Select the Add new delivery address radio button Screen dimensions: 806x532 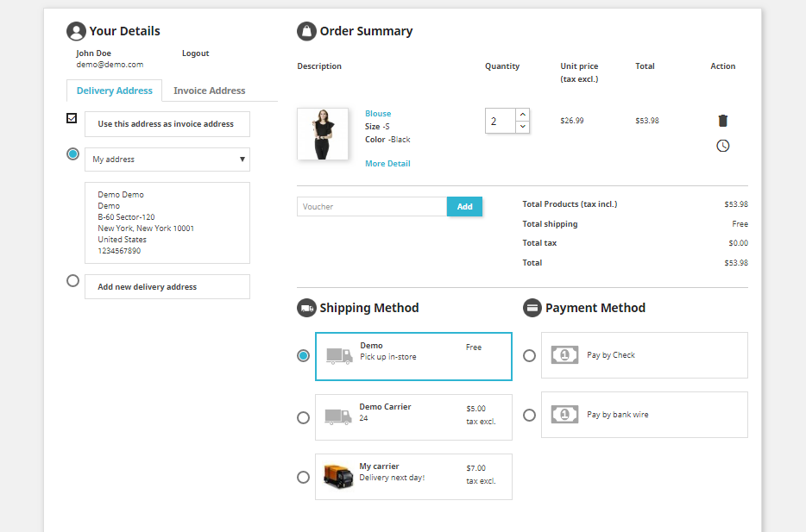point(73,281)
